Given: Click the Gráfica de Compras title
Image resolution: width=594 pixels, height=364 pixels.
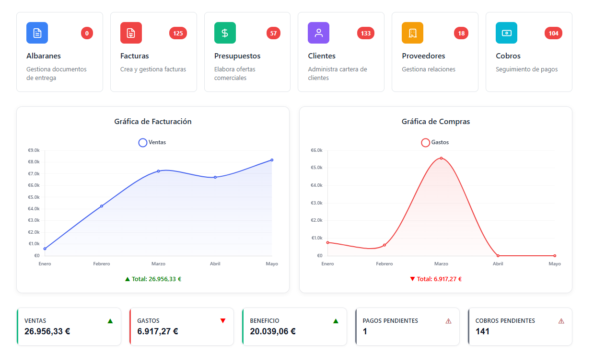Looking at the screenshot, I should (x=436, y=122).
